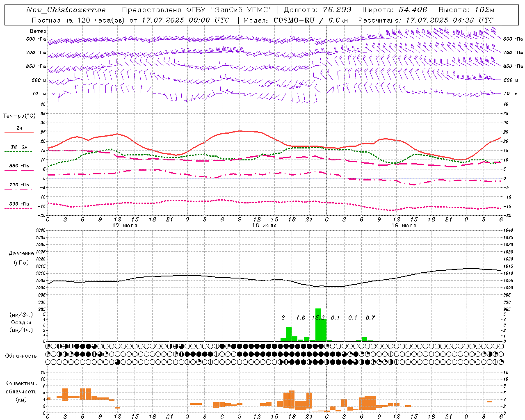Click the precipitation amount 1.6
This screenshot has height=420, width=525.
point(301,317)
